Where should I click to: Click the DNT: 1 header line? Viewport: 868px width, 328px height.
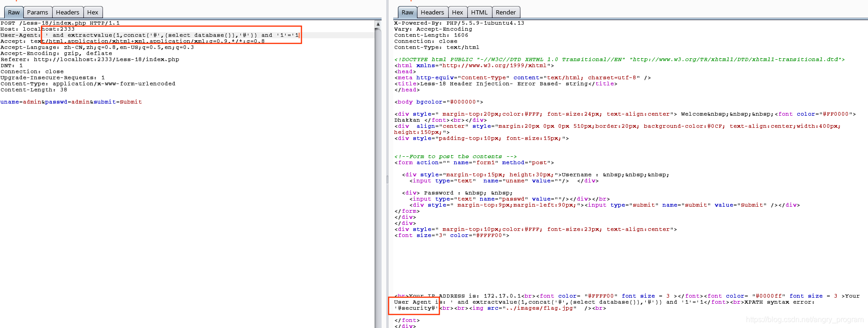(12, 65)
